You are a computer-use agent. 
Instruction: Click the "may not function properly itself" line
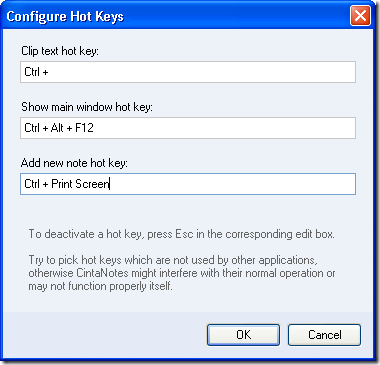(100, 286)
